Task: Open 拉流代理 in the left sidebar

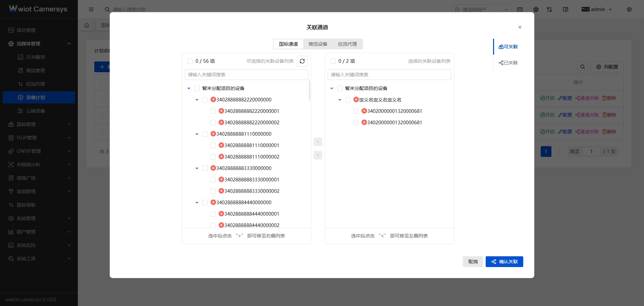Action: (x=36, y=84)
